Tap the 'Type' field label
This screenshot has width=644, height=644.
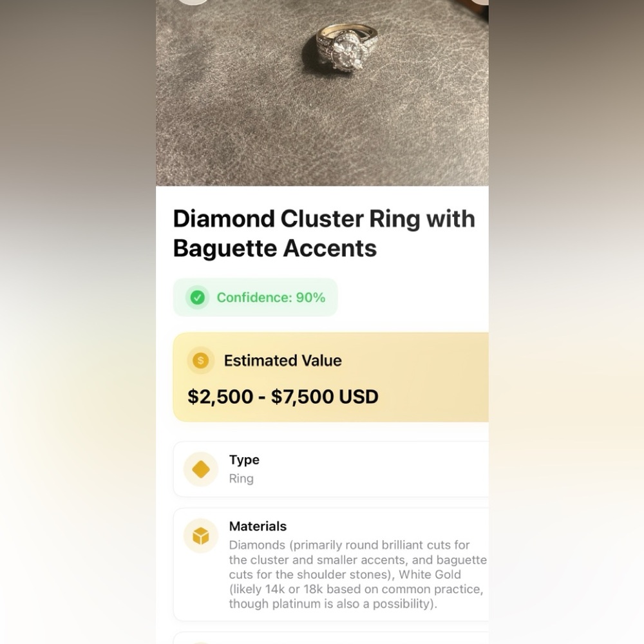pyautogui.click(x=244, y=460)
